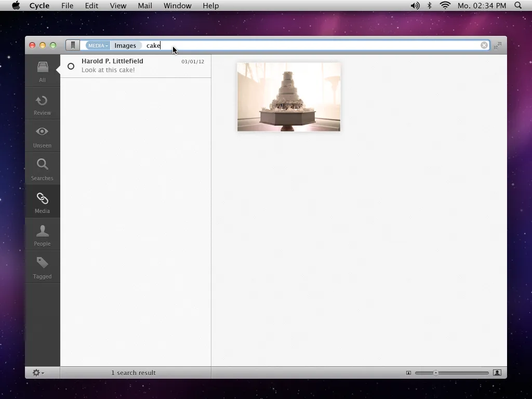The height and width of the screenshot is (399, 532).
Task: Click the 'Look at this cake!' subject
Action: (x=108, y=70)
